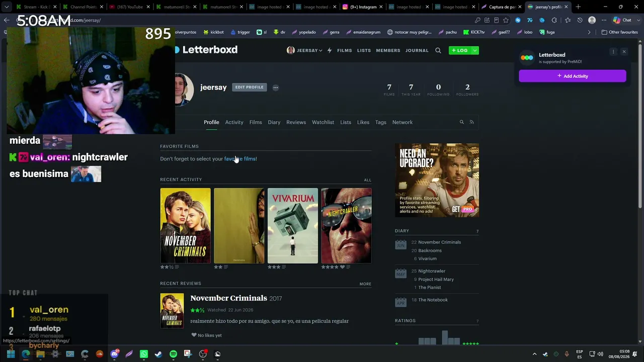Show hidden system tray icons
The width and height of the screenshot is (644, 362).
[x=534, y=354]
